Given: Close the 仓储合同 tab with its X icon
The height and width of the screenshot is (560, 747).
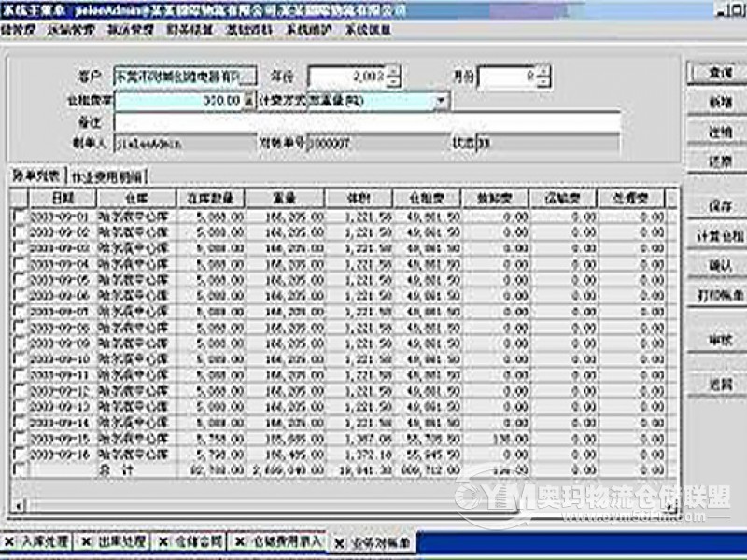Looking at the screenshot, I should coord(163,541).
